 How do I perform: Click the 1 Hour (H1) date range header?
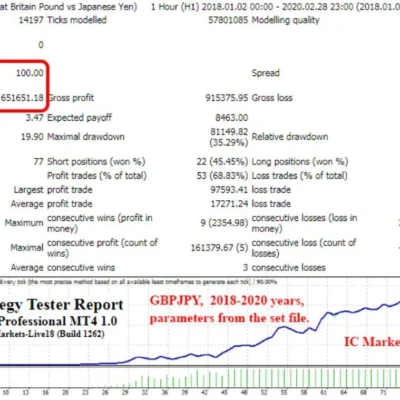[275, 7]
